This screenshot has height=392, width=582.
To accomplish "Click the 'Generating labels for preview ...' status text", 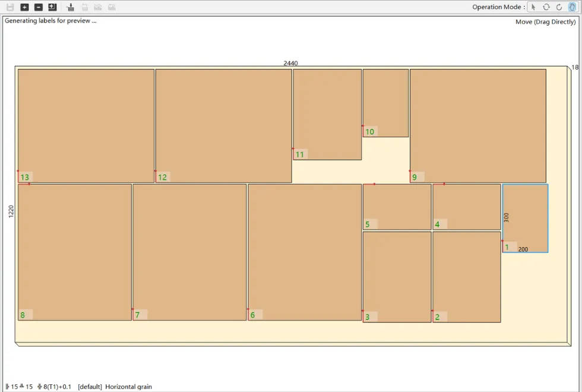I will click(x=50, y=21).
